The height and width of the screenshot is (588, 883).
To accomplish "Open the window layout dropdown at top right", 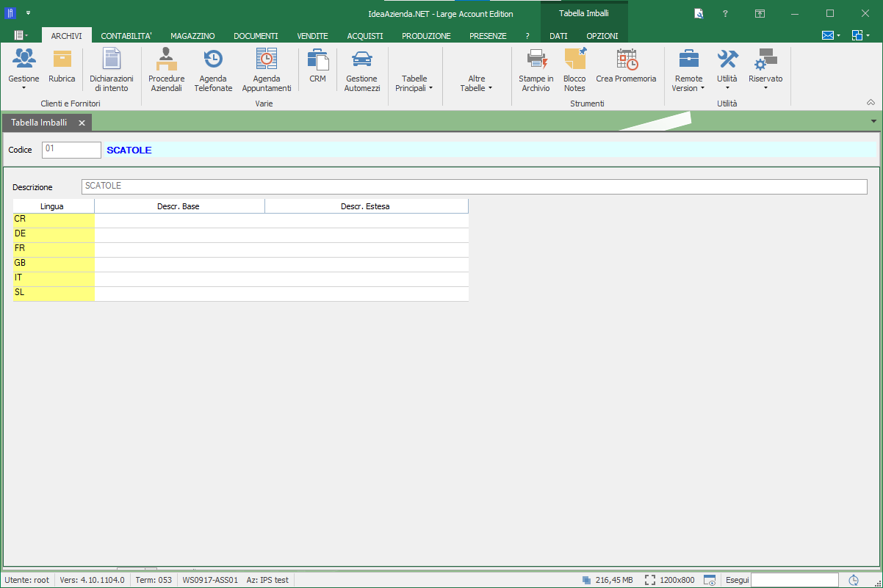I will 861,35.
